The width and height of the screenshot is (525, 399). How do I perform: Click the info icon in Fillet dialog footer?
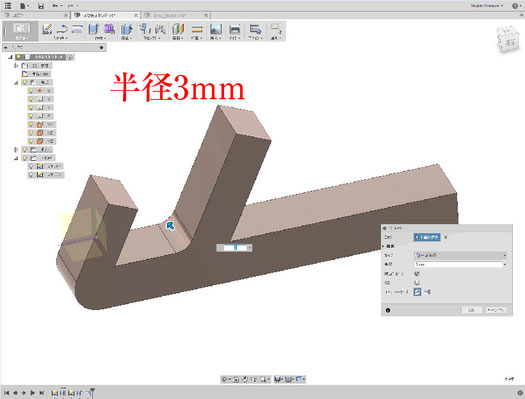[x=388, y=310]
